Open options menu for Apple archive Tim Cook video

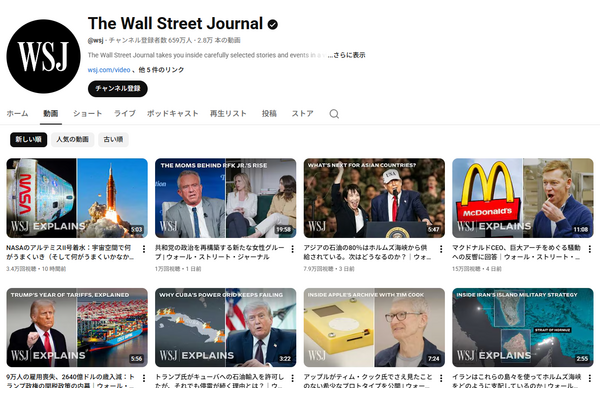point(441,378)
